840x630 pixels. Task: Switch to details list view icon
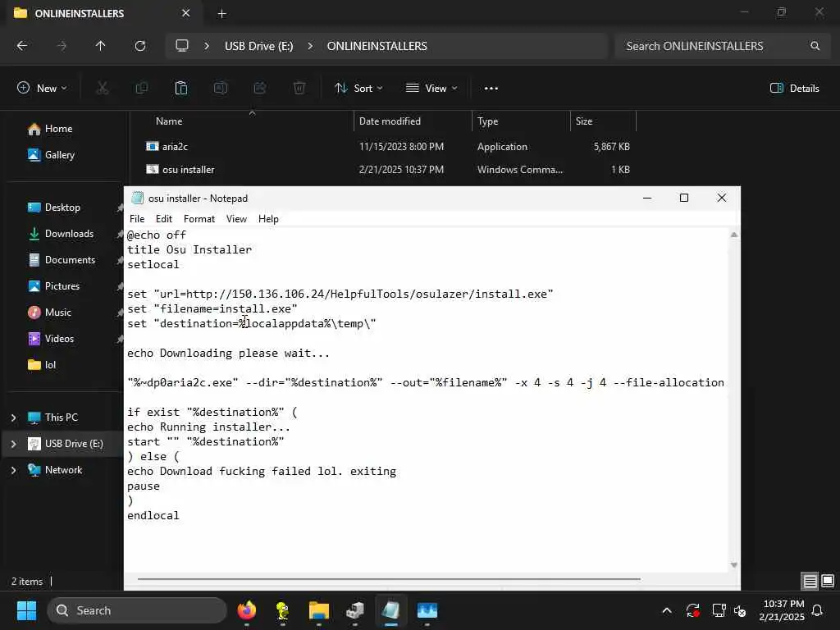click(810, 581)
